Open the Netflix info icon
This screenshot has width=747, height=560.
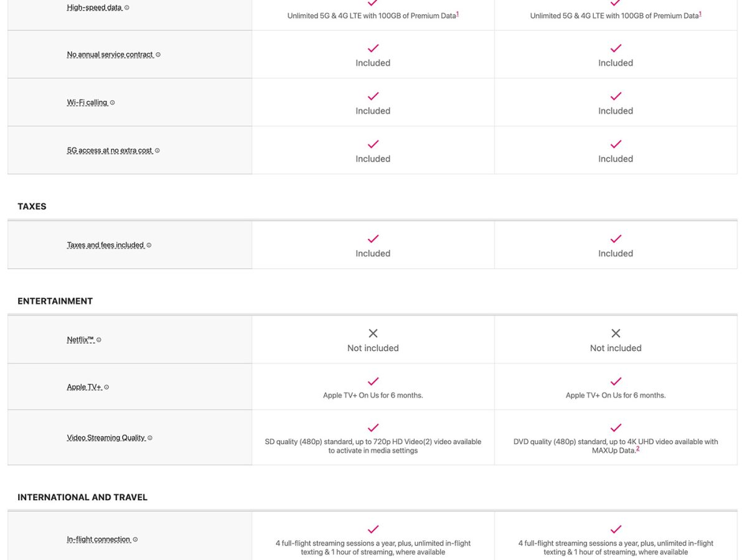pyautogui.click(x=99, y=340)
